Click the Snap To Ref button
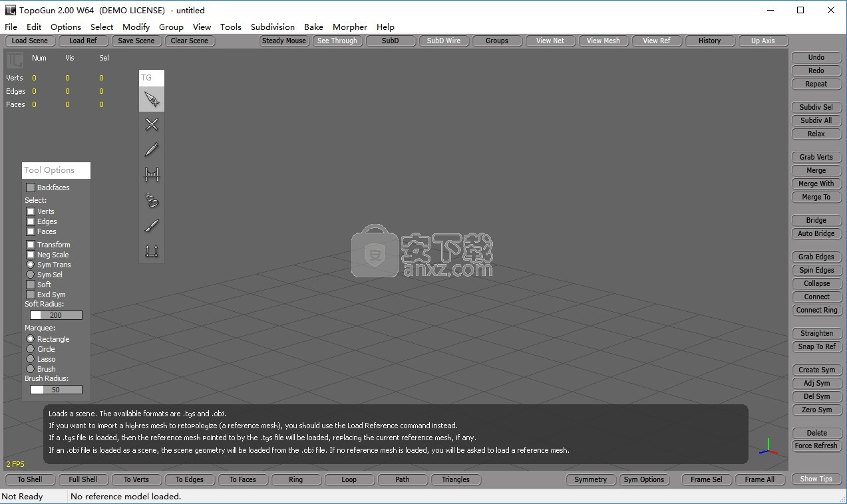The height and width of the screenshot is (504, 847). point(816,346)
